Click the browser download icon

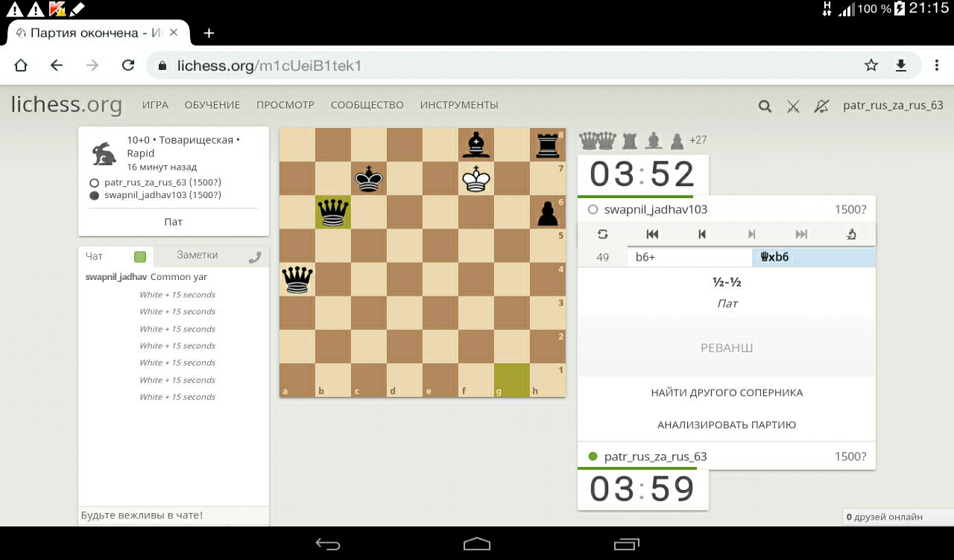click(x=901, y=66)
